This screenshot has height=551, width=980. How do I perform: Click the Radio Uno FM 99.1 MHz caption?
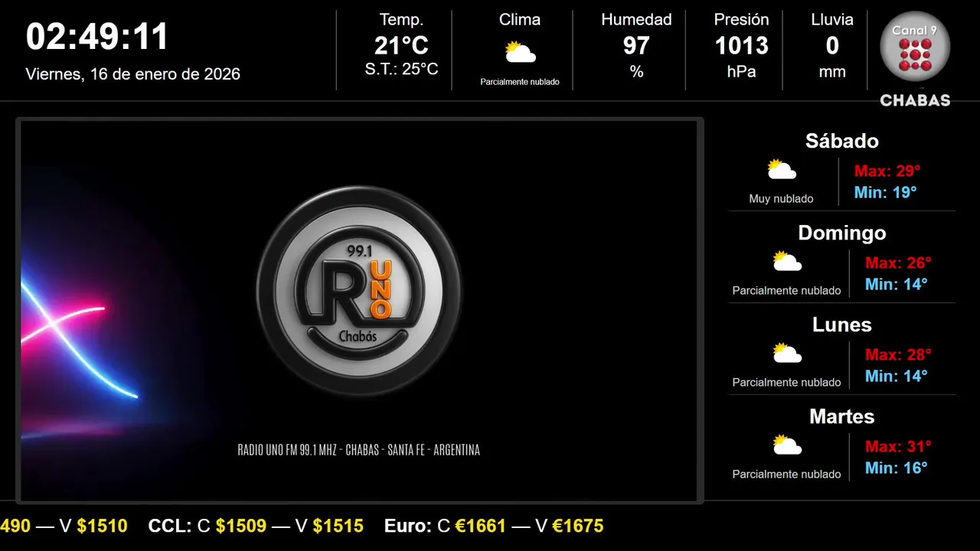359,450
